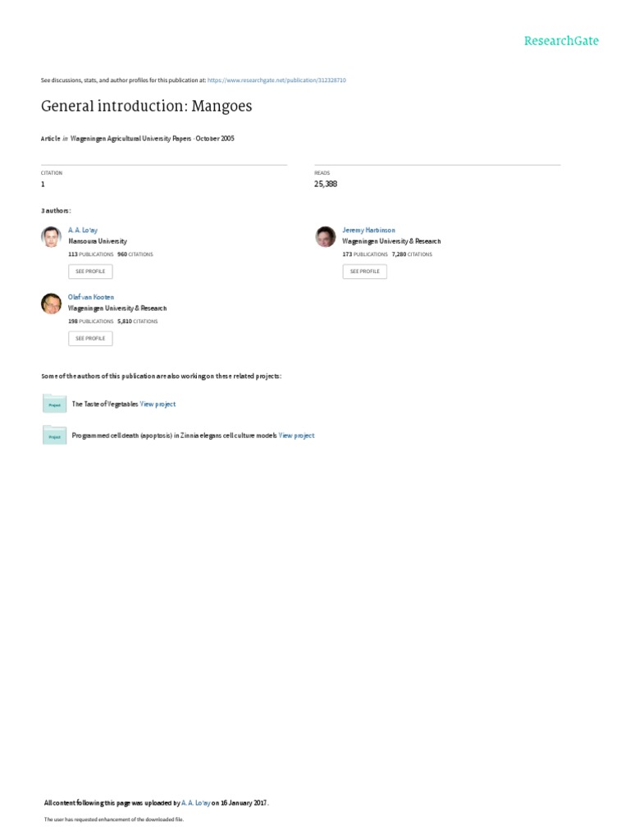The height and width of the screenshot is (840, 630).
Task: Click See Profile under Olaf van Kooten
Action: point(90,339)
